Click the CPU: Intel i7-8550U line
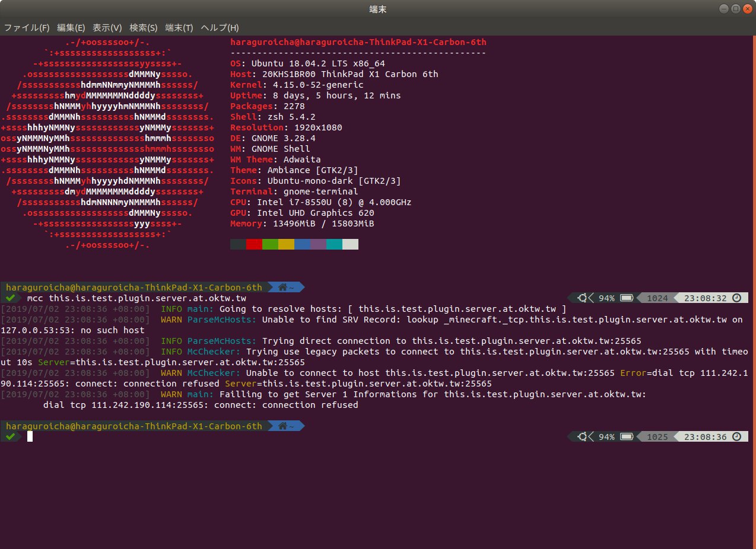 point(321,202)
